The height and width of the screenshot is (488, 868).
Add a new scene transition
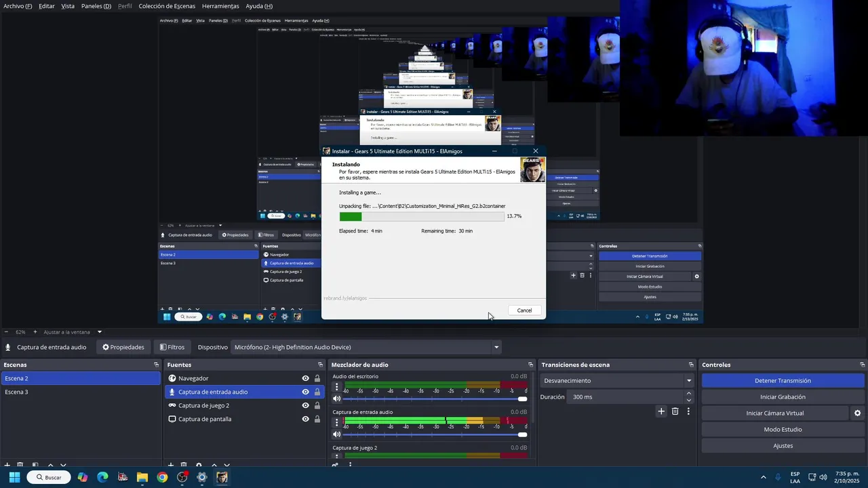[661, 411]
